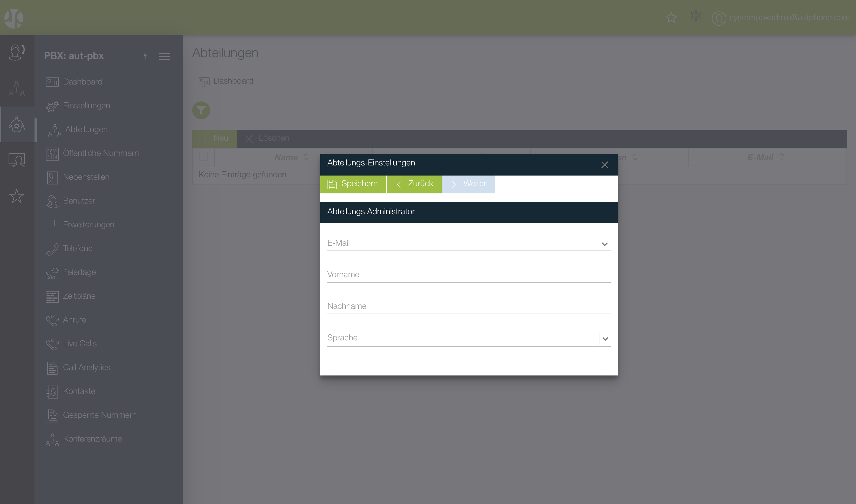The image size is (856, 504).
Task: Open the hamburger menu beside PBX title
Action: click(164, 56)
